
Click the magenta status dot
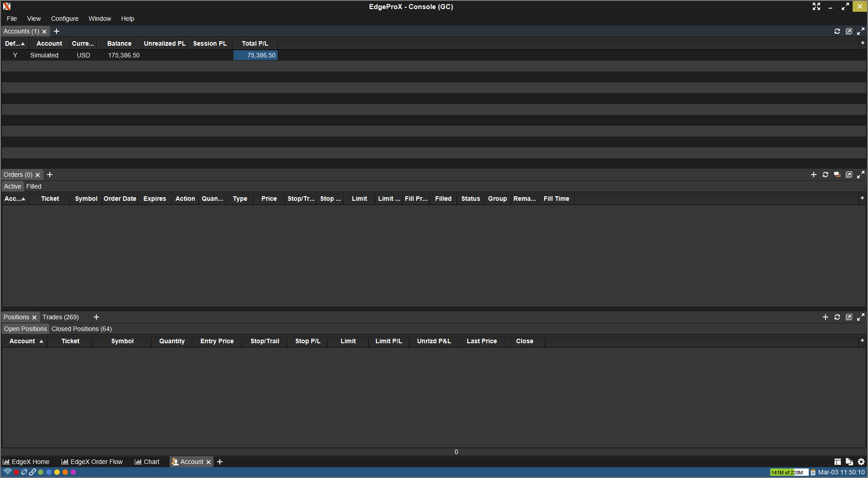(73, 472)
